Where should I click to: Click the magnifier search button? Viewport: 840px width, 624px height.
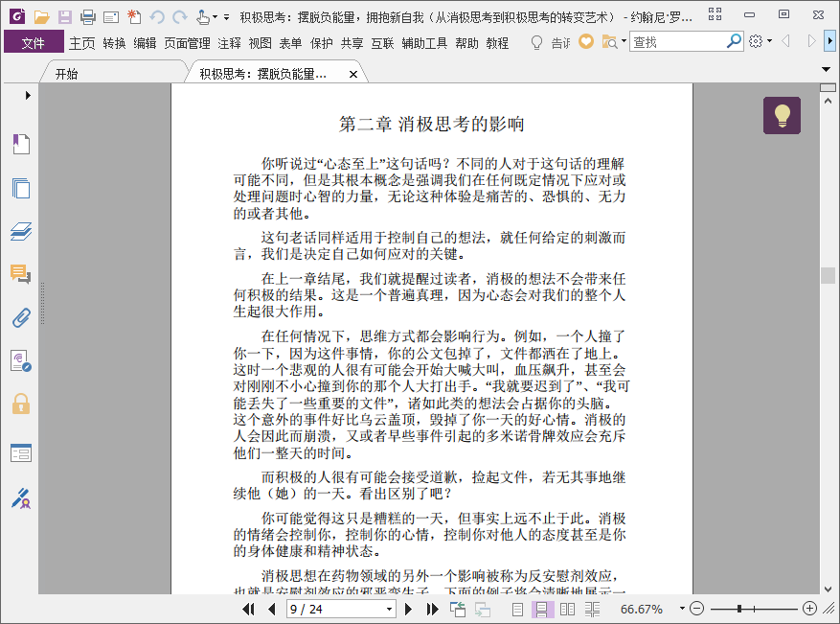734,41
